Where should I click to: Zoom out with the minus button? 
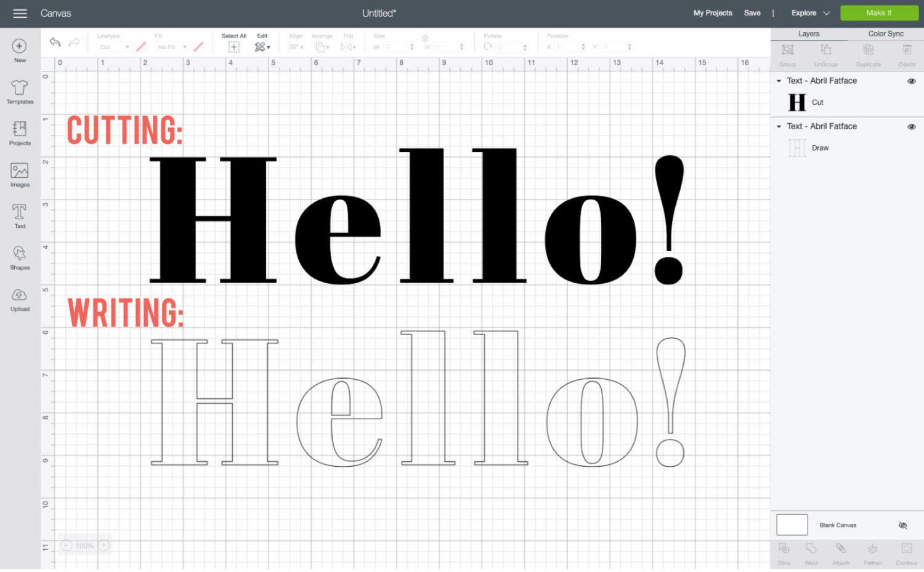click(x=67, y=546)
